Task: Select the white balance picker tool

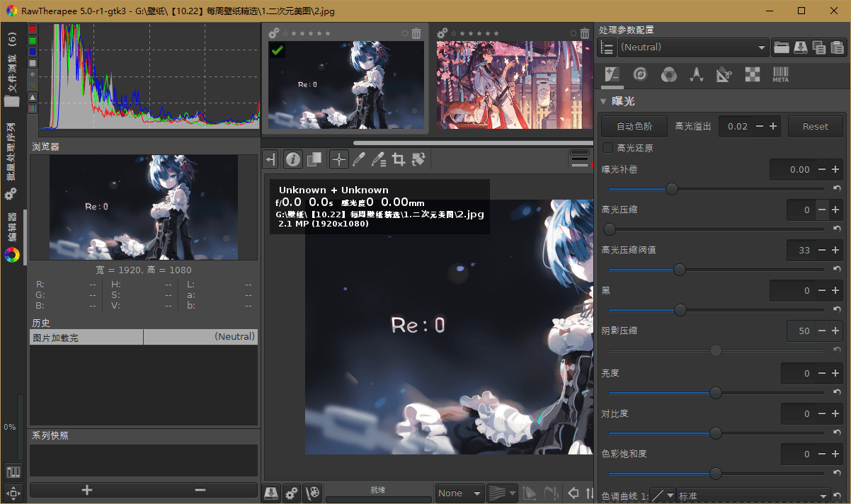Action: 359,159
